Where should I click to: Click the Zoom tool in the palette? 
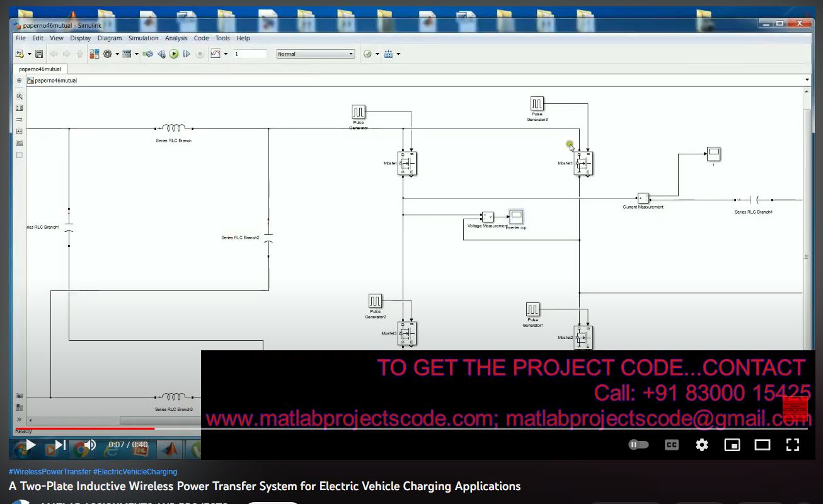pyautogui.click(x=19, y=96)
